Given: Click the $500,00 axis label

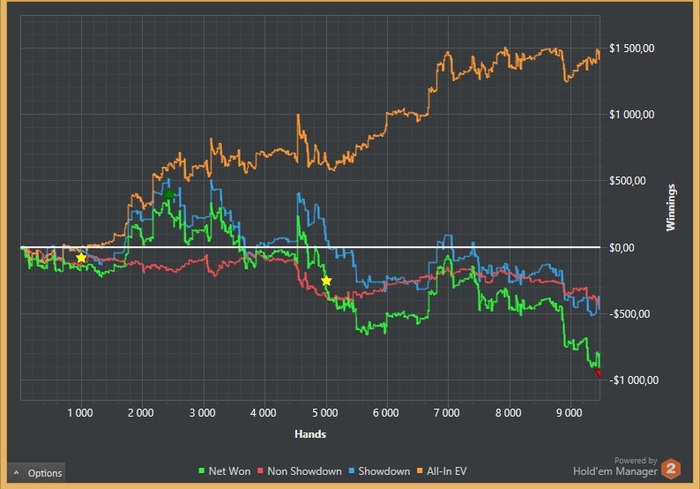Looking at the screenshot, I should click(x=627, y=181).
